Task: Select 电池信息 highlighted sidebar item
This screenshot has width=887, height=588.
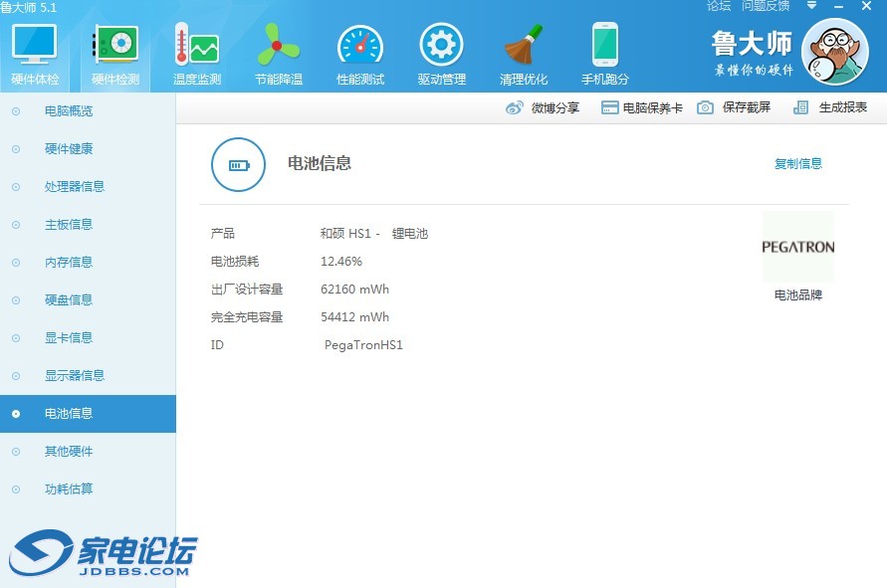Action: 88,414
